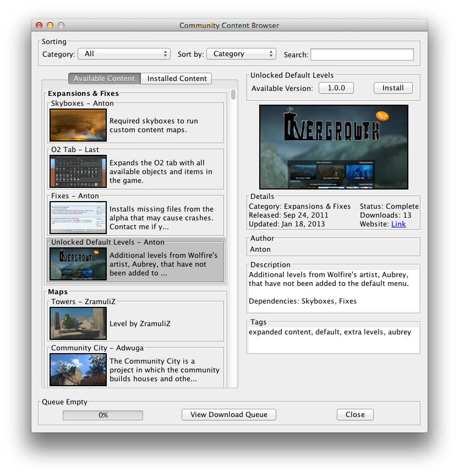Click 'The Community City is a project' text
This screenshot has width=459, height=476.
click(165, 370)
